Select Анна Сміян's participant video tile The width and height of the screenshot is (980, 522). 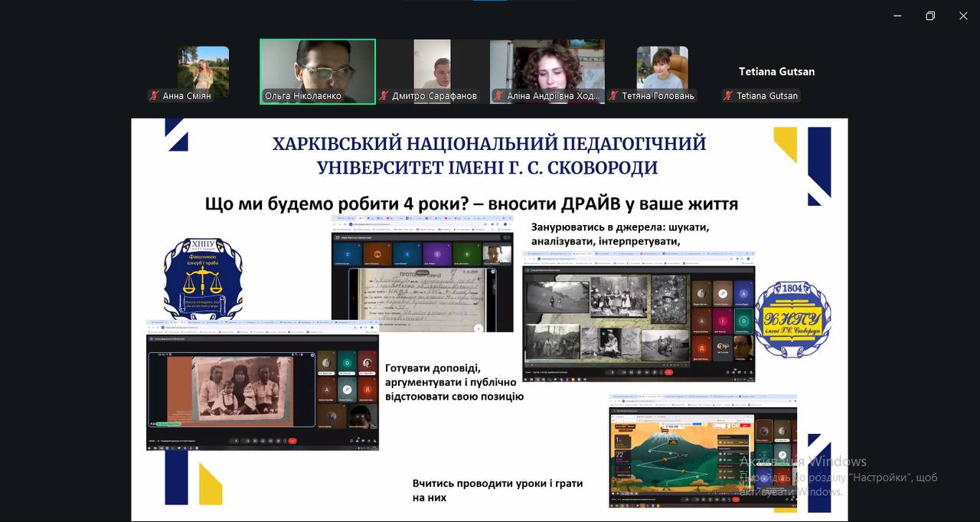click(203, 68)
